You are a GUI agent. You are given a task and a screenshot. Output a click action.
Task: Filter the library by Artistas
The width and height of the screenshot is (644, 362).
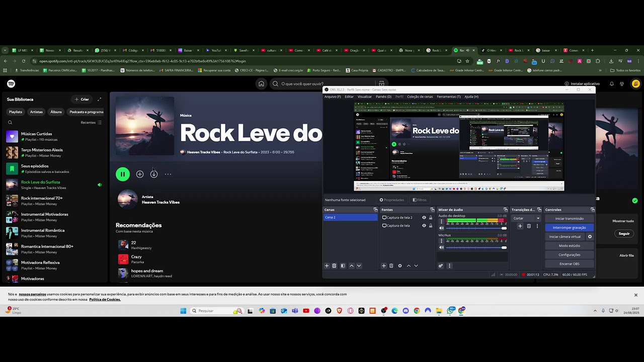pyautogui.click(x=36, y=112)
